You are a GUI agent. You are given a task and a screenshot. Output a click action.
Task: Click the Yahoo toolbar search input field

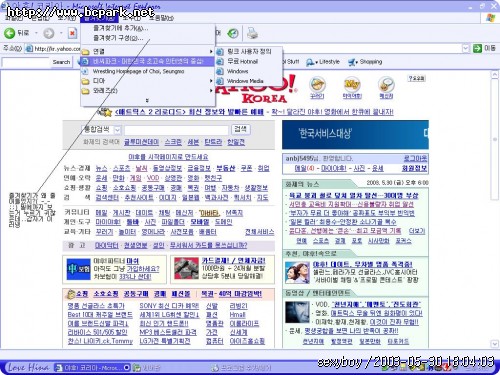(25, 62)
